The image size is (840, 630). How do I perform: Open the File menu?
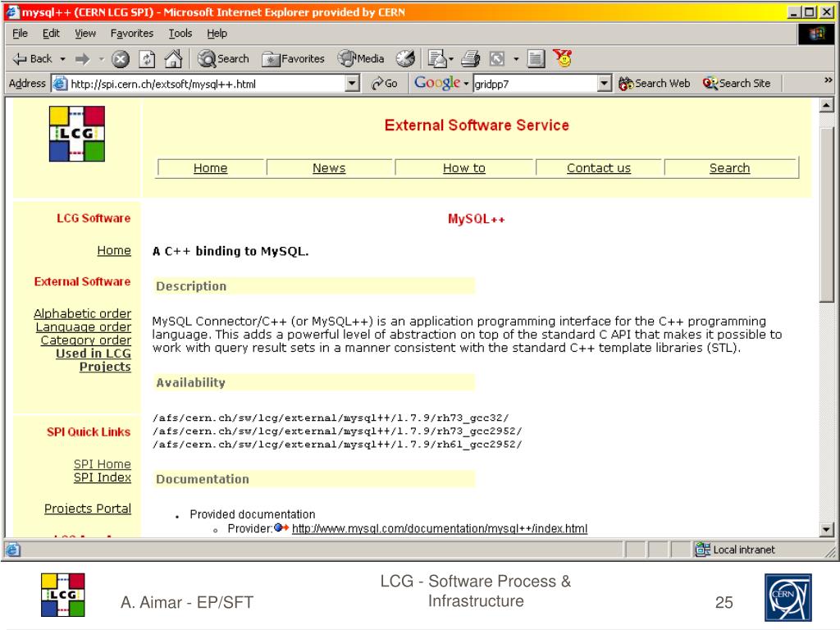point(20,33)
